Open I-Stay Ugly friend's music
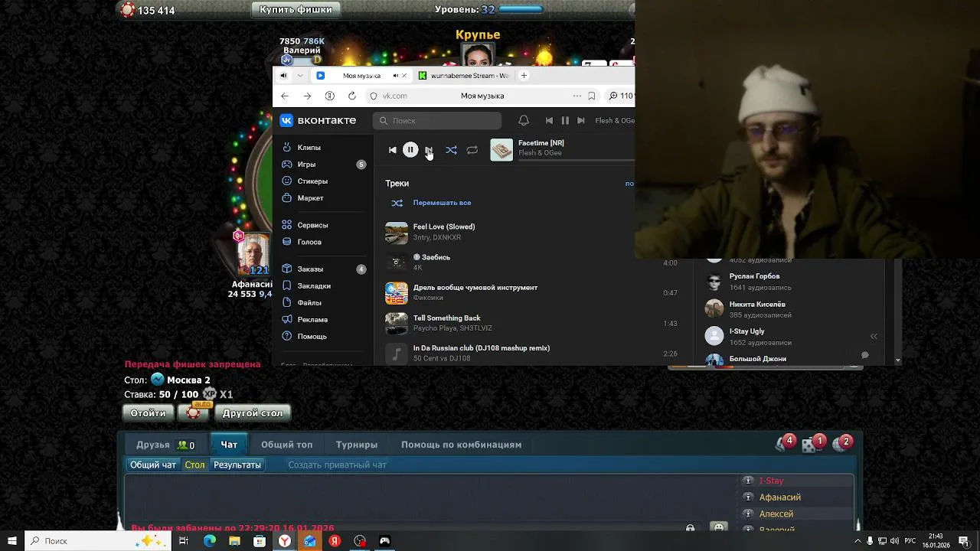Viewport: 980px width, 551px height. click(x=747, y=331)
